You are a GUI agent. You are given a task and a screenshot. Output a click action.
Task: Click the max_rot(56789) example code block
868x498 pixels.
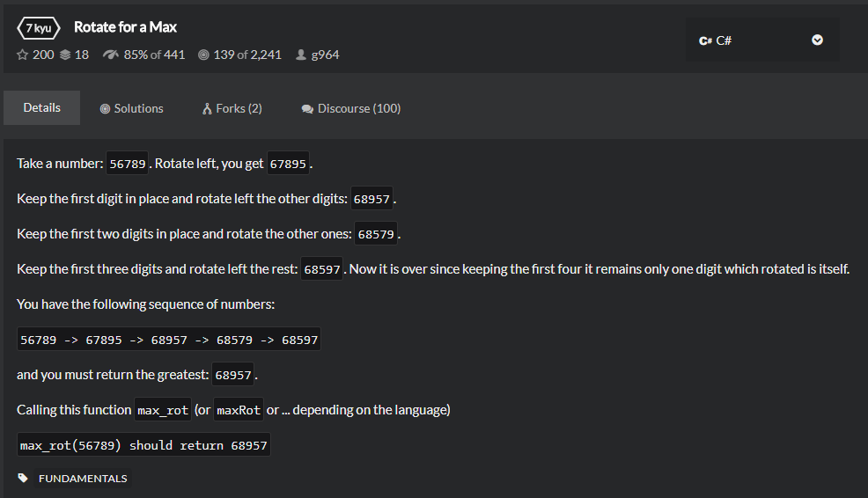[x=143, y=445]
